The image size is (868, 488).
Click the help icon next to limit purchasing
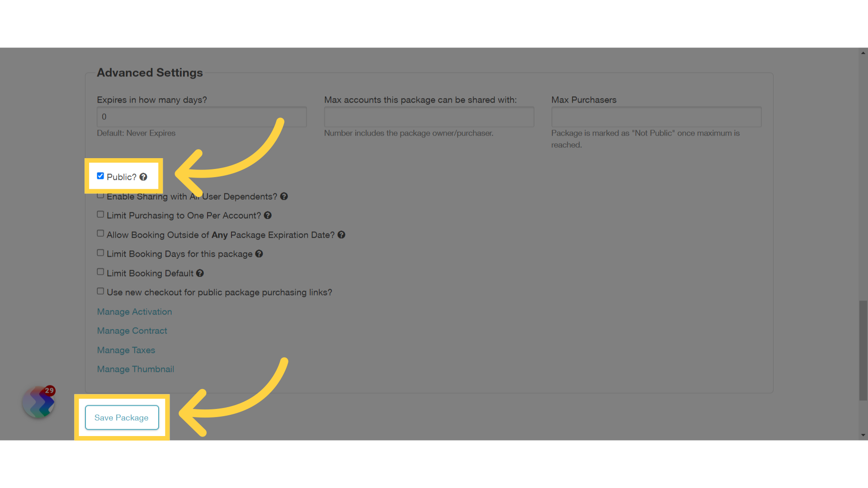click(268, 215)
